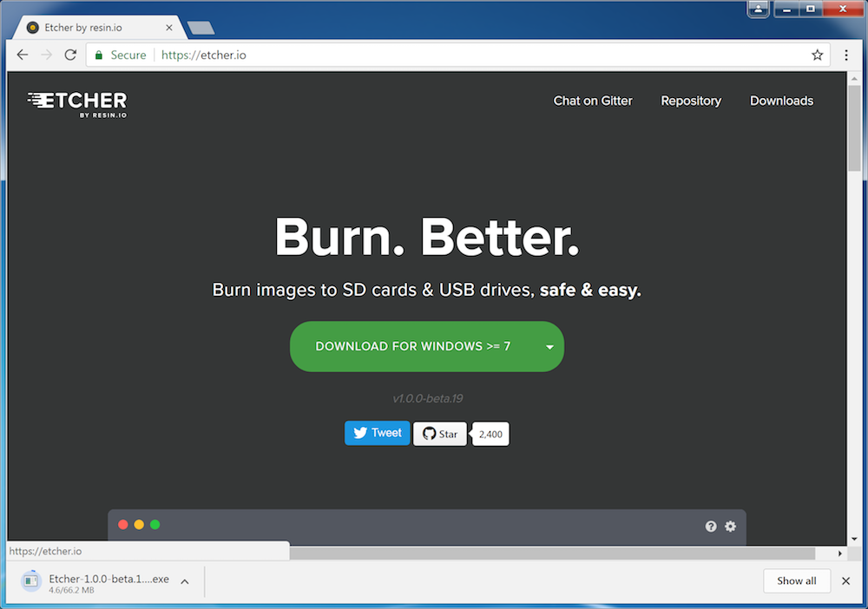The height and width of the screenshot is (609, 868).
Task: Click the Etcher logo in the page header
Action: (x=77, y=103)
